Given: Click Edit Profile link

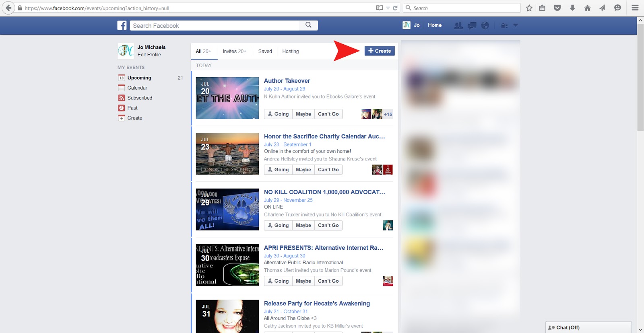Looking at the screenshot, I should 149,55.
